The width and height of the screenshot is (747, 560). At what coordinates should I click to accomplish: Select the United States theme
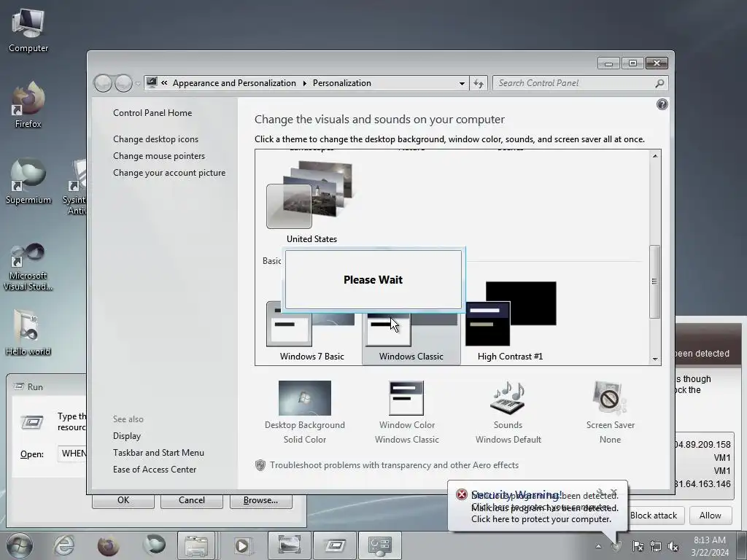tap(311, 203)
